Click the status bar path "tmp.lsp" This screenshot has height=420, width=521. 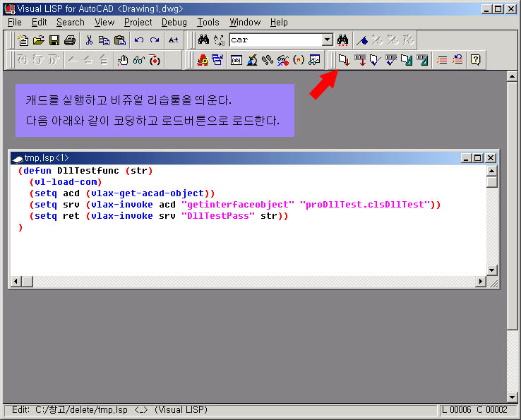point(112,410)
